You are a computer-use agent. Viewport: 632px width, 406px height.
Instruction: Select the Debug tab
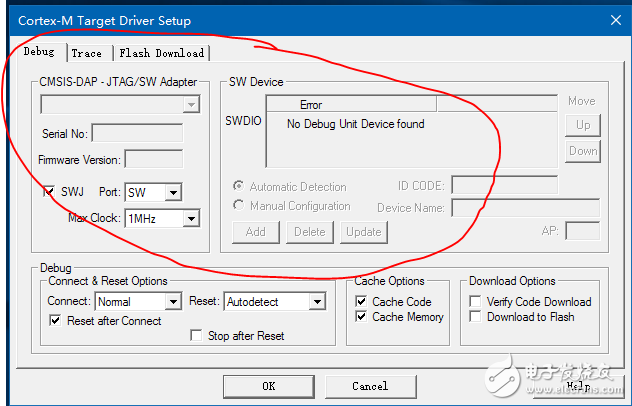click(39, 52)
